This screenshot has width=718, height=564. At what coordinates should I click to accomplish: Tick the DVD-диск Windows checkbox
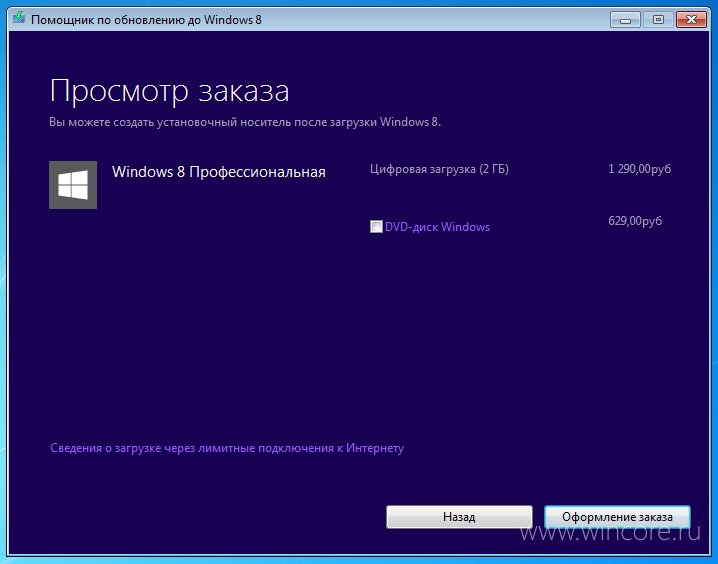tap(376, 227)
